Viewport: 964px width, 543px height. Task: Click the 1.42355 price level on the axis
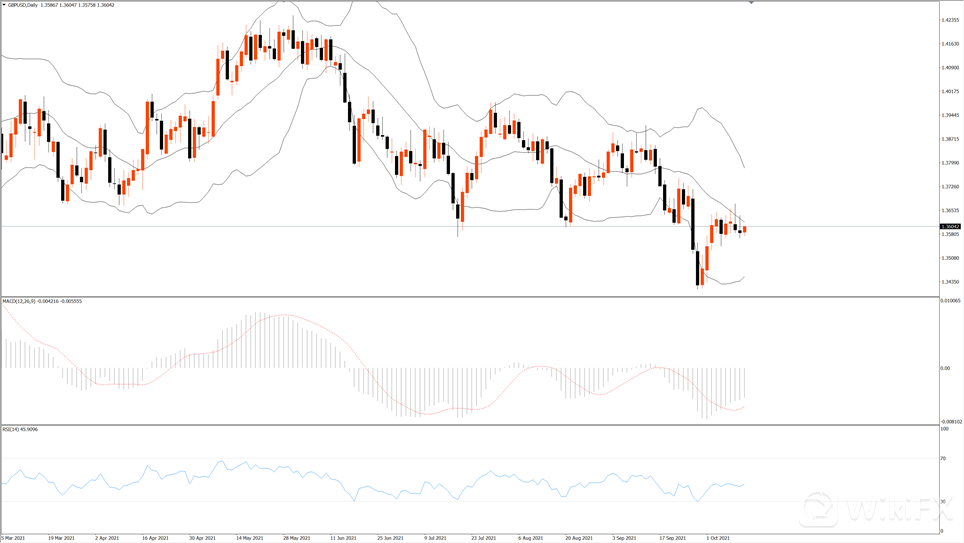pyautogui.click(x=950, y=20)
